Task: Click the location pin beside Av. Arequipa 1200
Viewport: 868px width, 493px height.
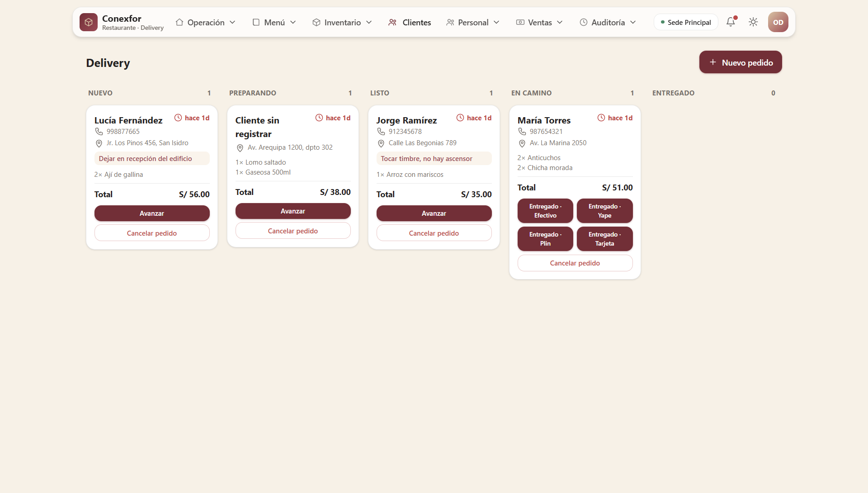Action: [x=240, y=148]
